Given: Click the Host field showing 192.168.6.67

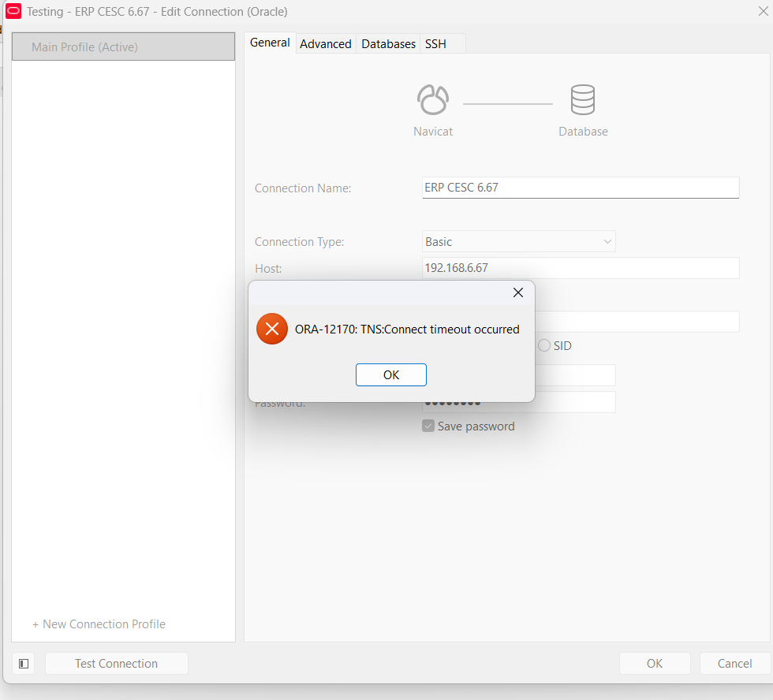Looking at the screenshot, I should pos(581,268).
